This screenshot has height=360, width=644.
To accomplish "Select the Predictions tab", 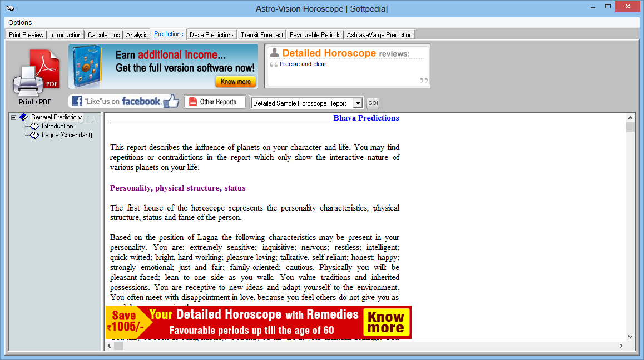I will tap(169, 34).
